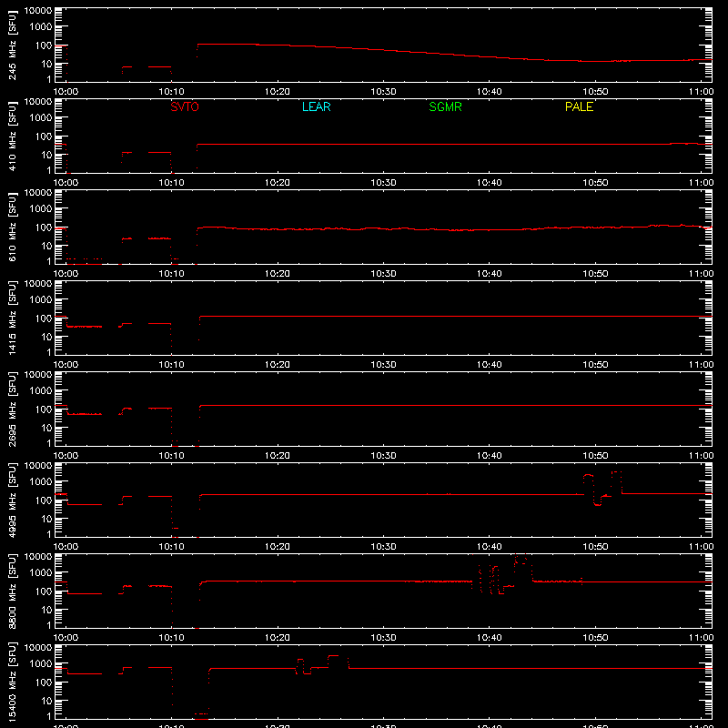The width and height of the screenshot is (728, 728).
Task: Click 10:30 tick below the 610 MHz panel
Action: (x=383, y=274)
